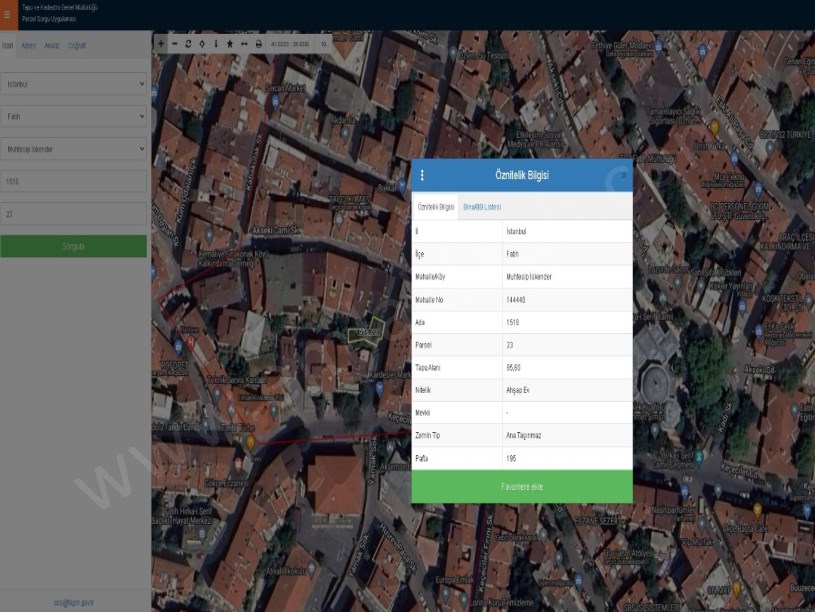Click the print icon in toolbar
Image resolution: width=815 pixels, height=612 pixels.
(x=259, y=44)
